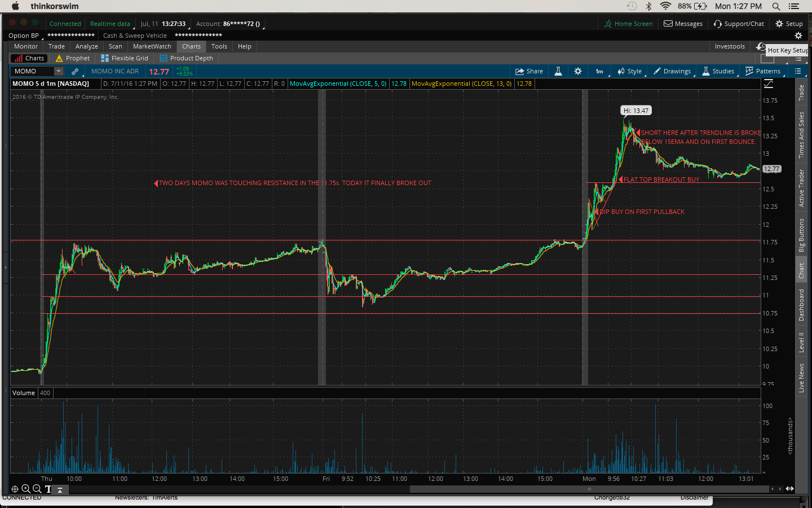Open the Flexible Grid sub-tab

(x=125, y=58)
